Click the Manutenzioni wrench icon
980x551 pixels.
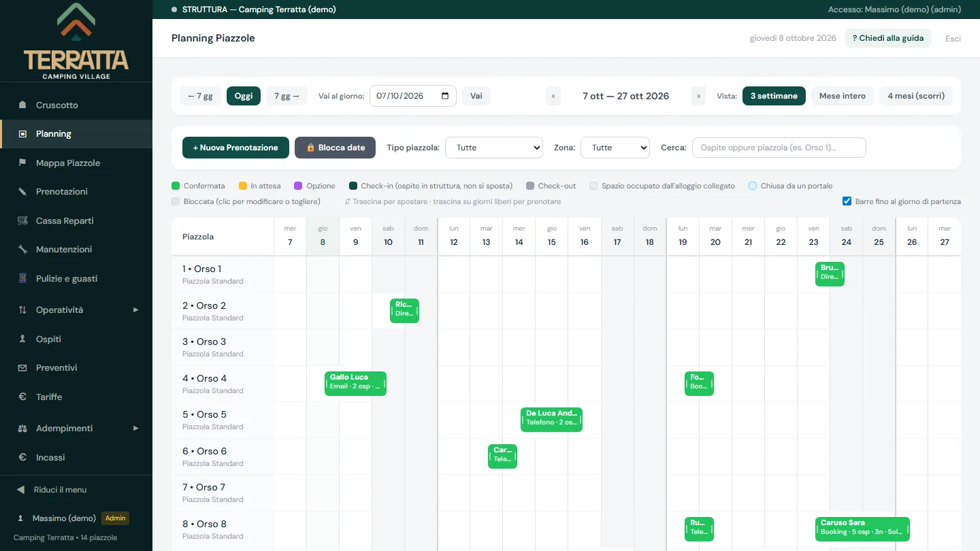point(22,250)
